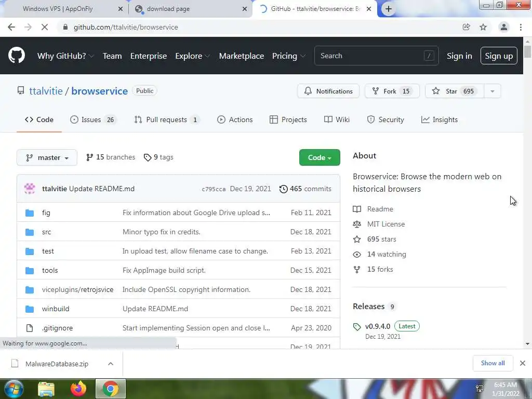
Task: Click the clock history icon beside 465 commits
Action: point(283,189)
